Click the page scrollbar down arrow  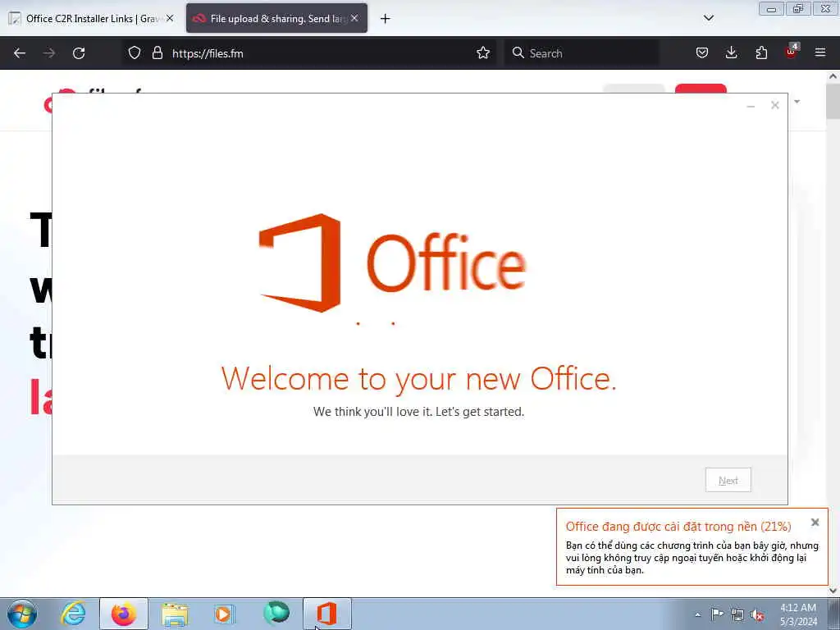tap(833, 591)
